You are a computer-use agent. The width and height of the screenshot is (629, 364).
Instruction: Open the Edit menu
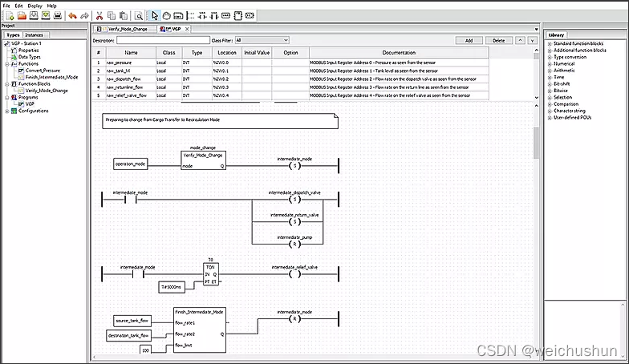click(19, 6)
